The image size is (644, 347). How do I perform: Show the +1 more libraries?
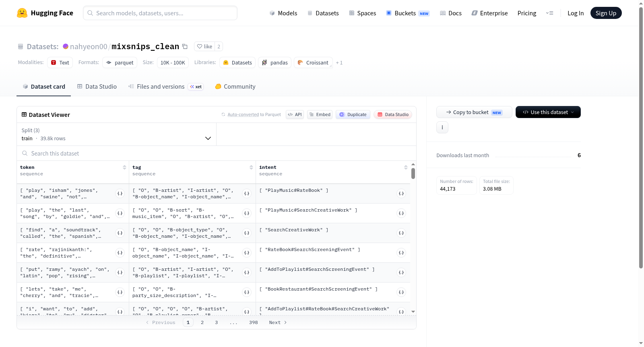pos(339,62)
